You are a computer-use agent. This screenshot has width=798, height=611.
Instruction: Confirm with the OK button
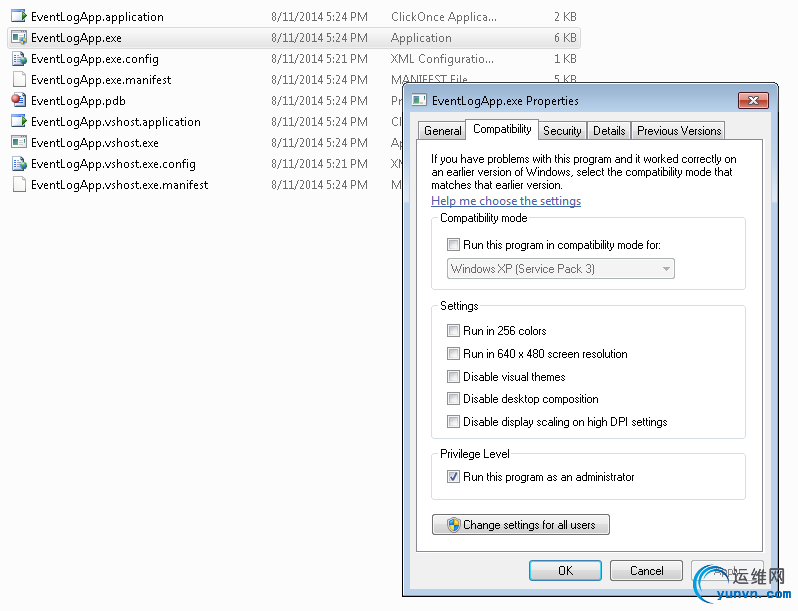tap(565, 570)
